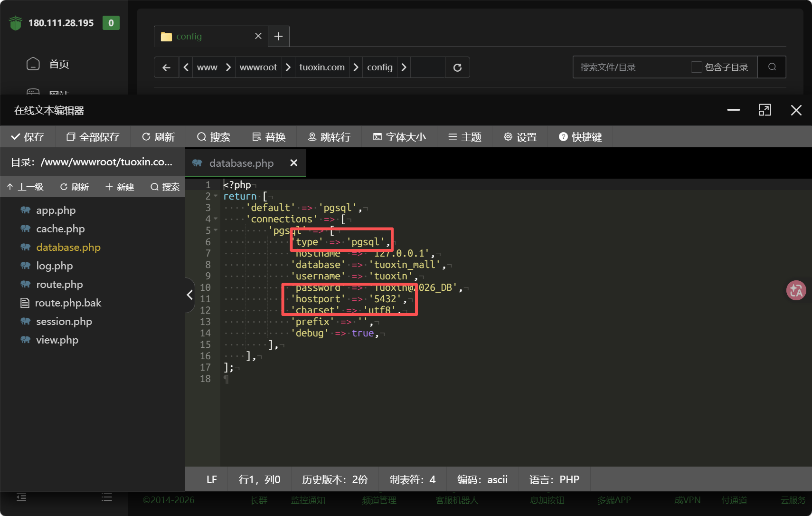The image size is (812, 516).
Task: Click the server IP 180.111.28.195
Action: pyautogui.click(x=61, y=23)
